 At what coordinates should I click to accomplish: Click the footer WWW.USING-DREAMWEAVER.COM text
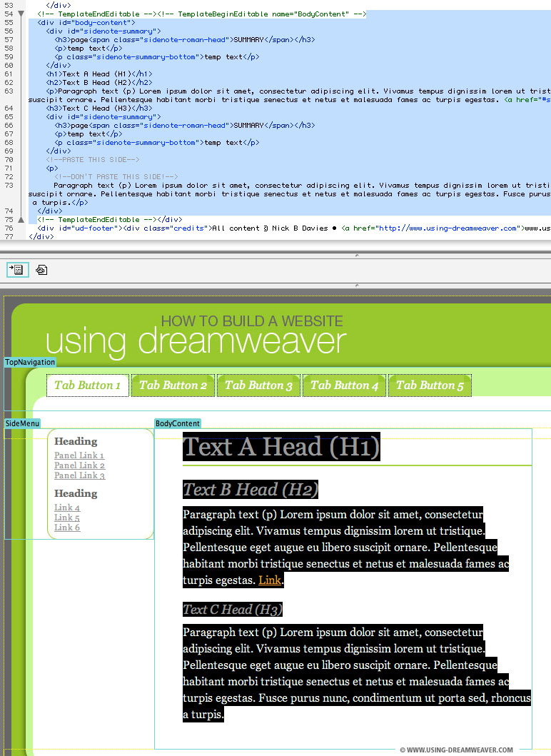[456, 750]
